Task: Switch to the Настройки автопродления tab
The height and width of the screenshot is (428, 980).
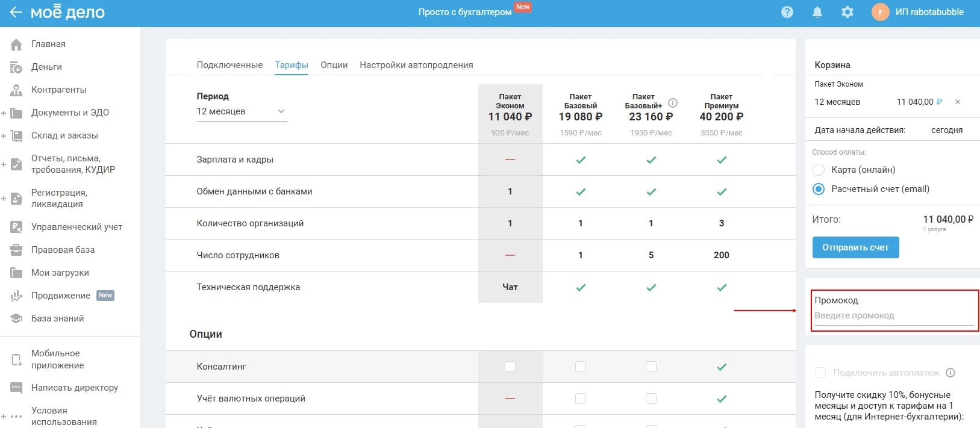Action: [x=416, y=65]
